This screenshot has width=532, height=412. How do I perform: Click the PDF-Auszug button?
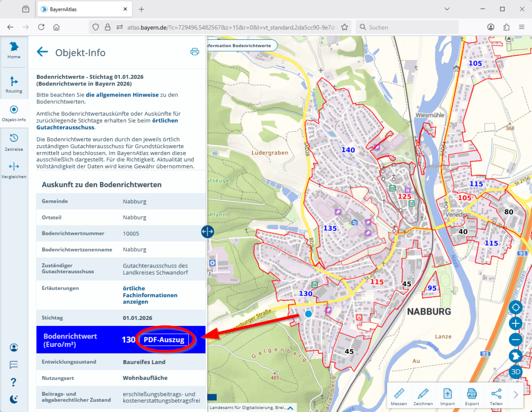point(164,340)
